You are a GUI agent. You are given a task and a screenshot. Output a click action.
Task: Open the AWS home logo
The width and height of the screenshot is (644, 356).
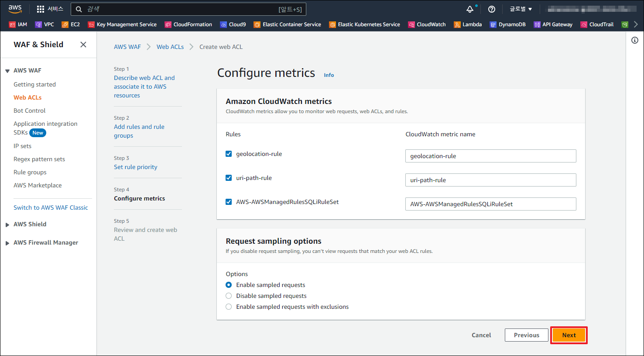point(15,9)
